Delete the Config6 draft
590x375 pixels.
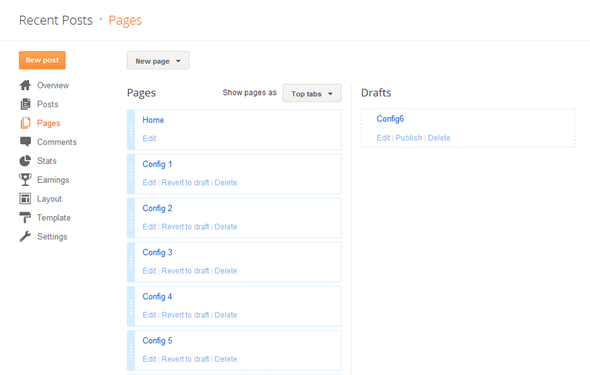tap(439, 138)
